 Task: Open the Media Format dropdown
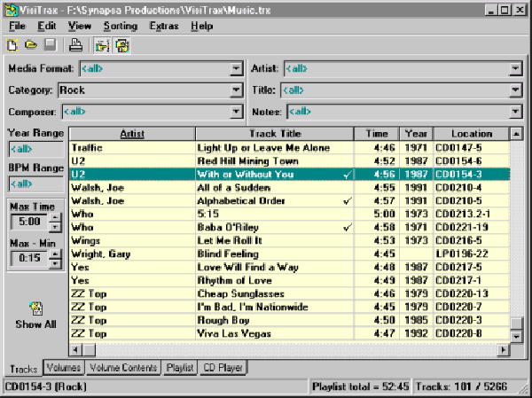[236, 68]
